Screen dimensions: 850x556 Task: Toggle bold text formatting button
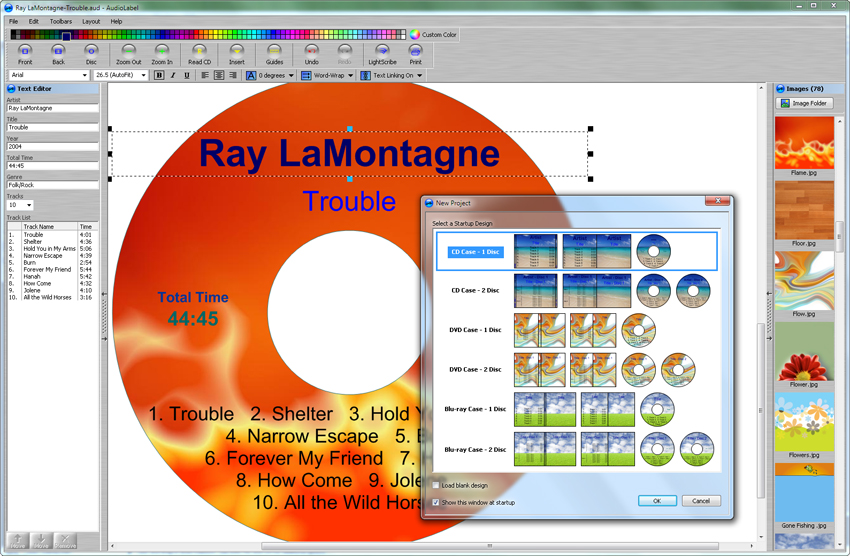(159, 75)
